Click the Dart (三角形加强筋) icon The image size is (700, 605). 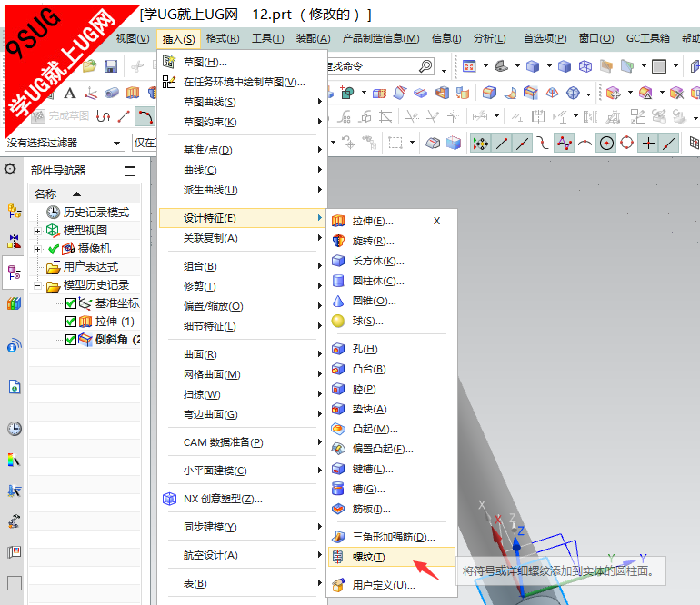click(338, 536)
